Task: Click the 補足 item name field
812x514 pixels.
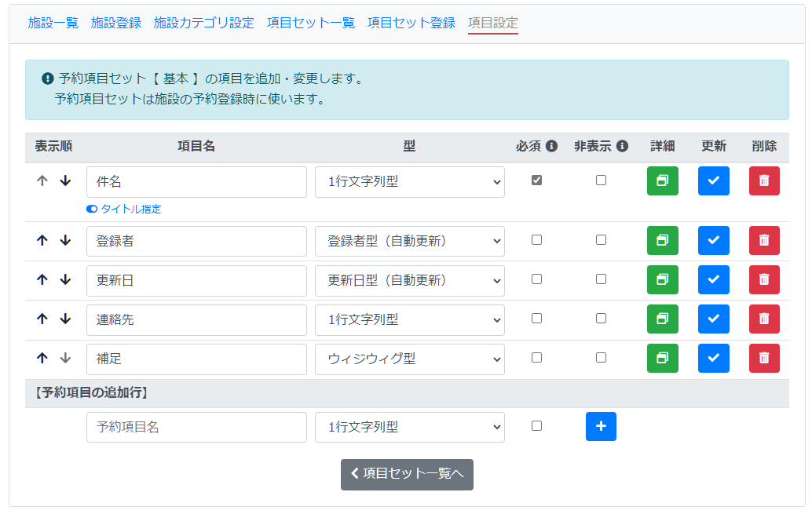Action: [x=197, y=359]
